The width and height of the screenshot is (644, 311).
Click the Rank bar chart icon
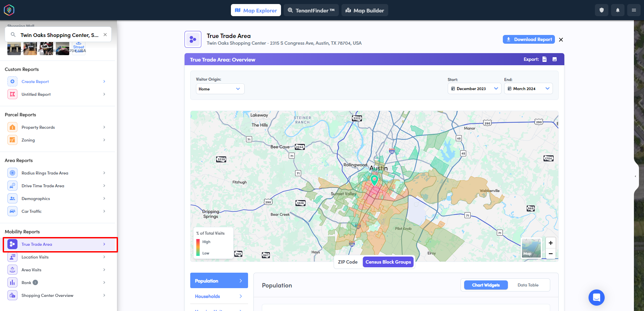click(x=12, y=282)
